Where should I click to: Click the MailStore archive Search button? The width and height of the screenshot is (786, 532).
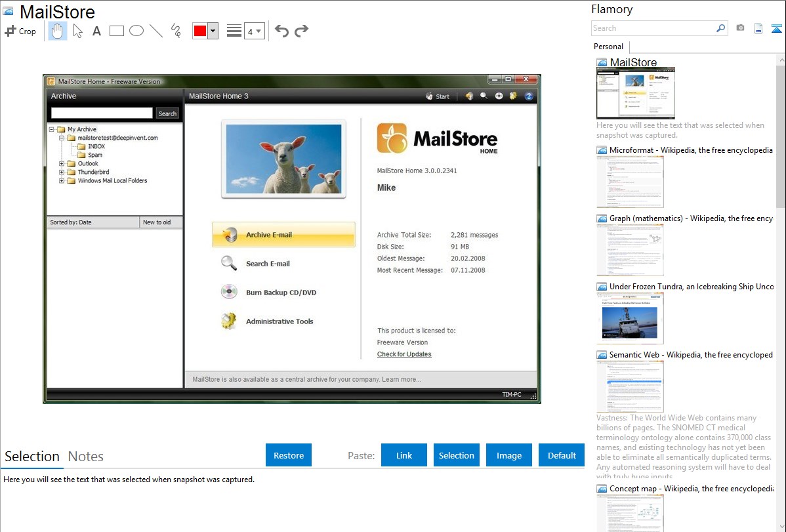coord(167,113)
